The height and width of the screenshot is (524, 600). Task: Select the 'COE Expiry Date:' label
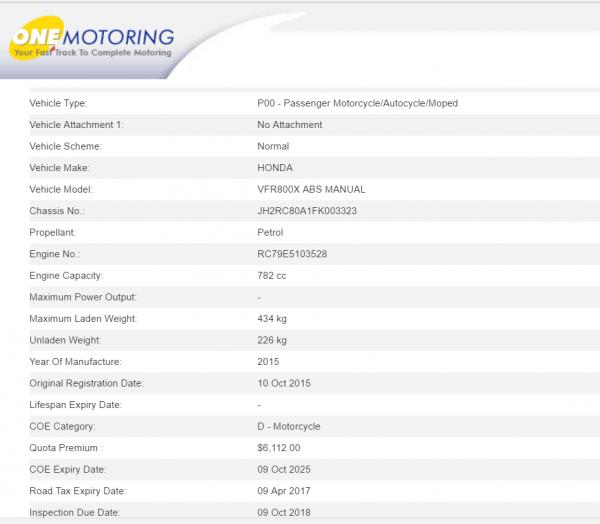pos(67,470)
